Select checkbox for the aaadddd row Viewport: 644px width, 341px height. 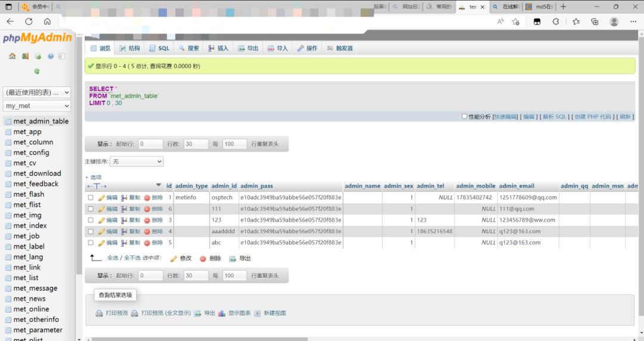91,232
